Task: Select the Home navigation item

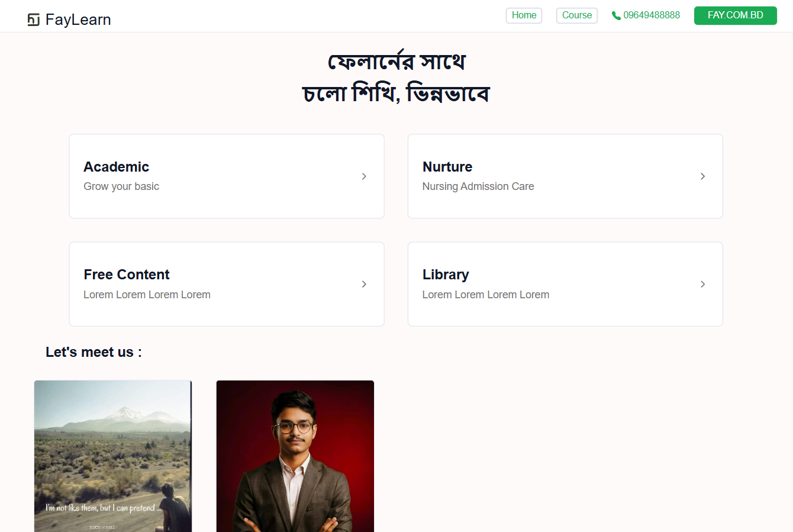Action: pyautogui.click(x=524, y=15)
